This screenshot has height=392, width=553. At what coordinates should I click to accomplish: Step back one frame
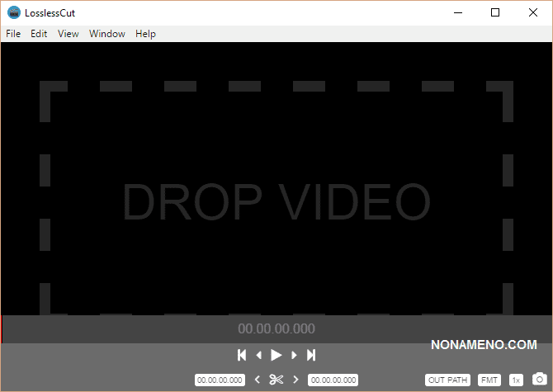tap(258, 355)
